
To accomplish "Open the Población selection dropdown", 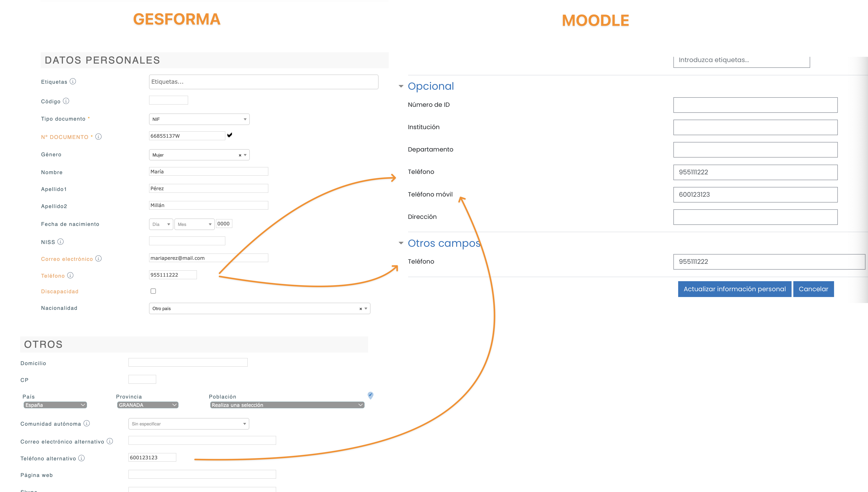I will (287, 405).
